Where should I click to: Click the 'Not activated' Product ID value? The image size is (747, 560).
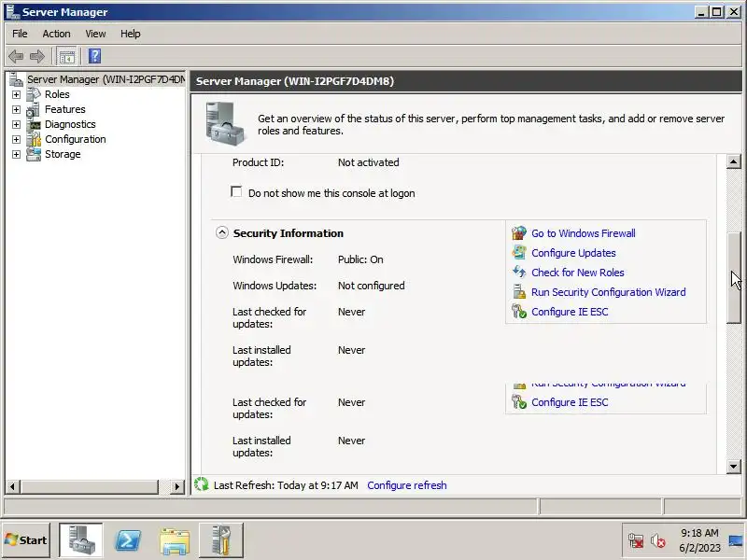368,162
